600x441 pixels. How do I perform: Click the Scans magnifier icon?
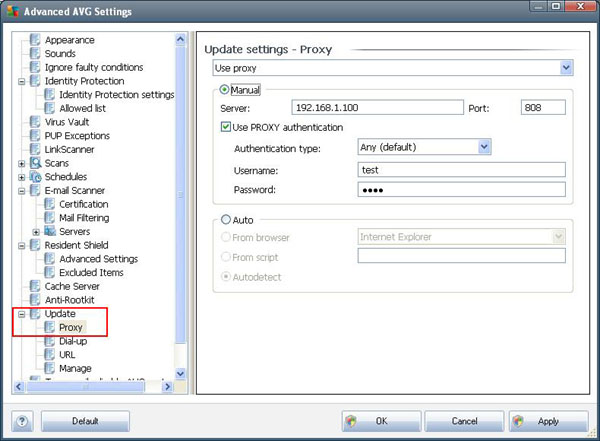[x=35, y=163]
